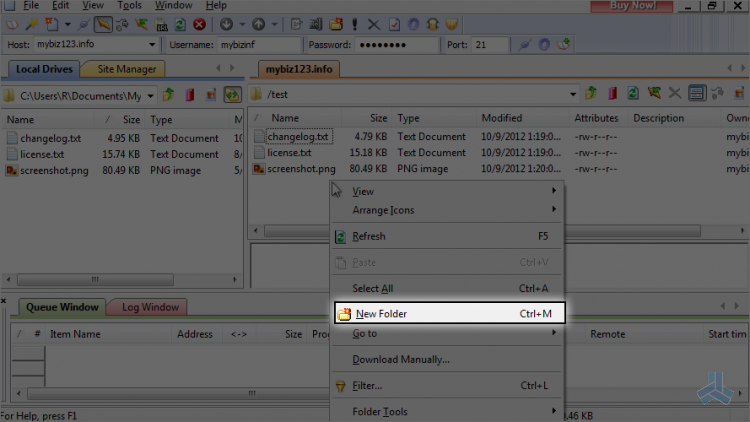This screenshot has width=750, height=422.
Task: Click remote pane up-folder icon
Action: click(x=591, y=93)
